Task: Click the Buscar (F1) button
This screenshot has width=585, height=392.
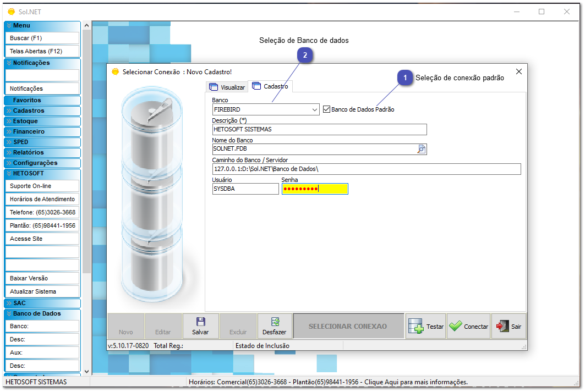Action: coord(42,37)
